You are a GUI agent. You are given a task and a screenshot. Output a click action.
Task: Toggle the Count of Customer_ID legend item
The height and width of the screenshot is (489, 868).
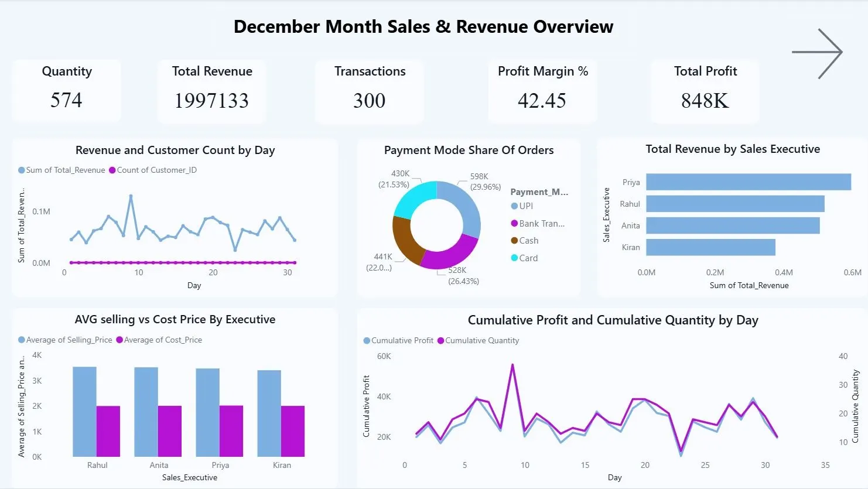(x=153, y=170)
